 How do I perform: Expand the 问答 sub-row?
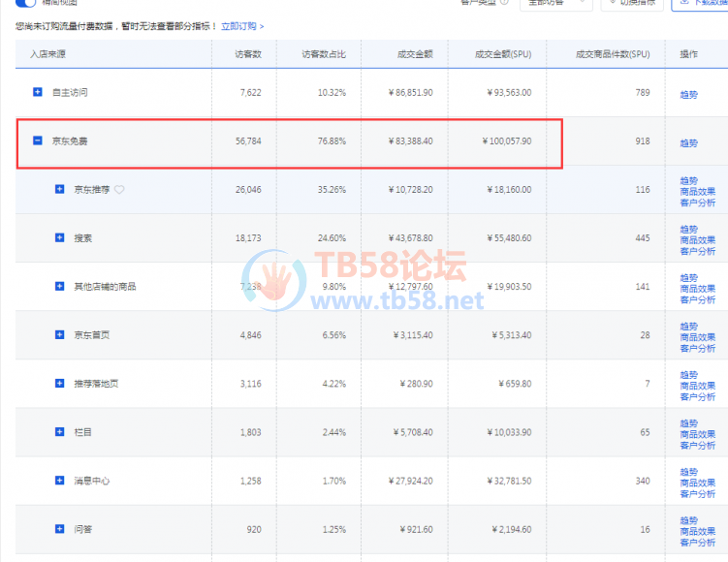(59, 529)
